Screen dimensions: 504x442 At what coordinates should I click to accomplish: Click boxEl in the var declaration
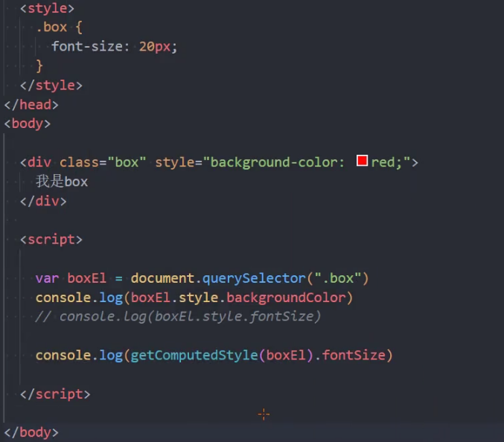click(87, 278)
